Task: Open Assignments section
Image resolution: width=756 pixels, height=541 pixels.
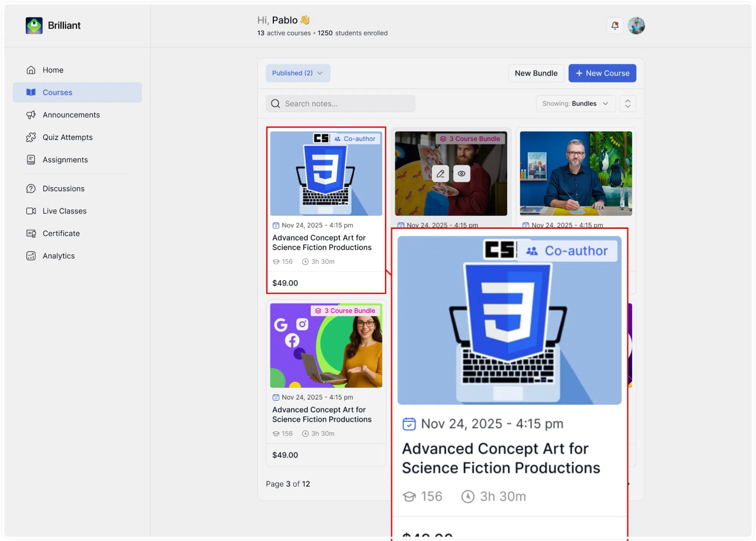Action: [x=77, y=160]
